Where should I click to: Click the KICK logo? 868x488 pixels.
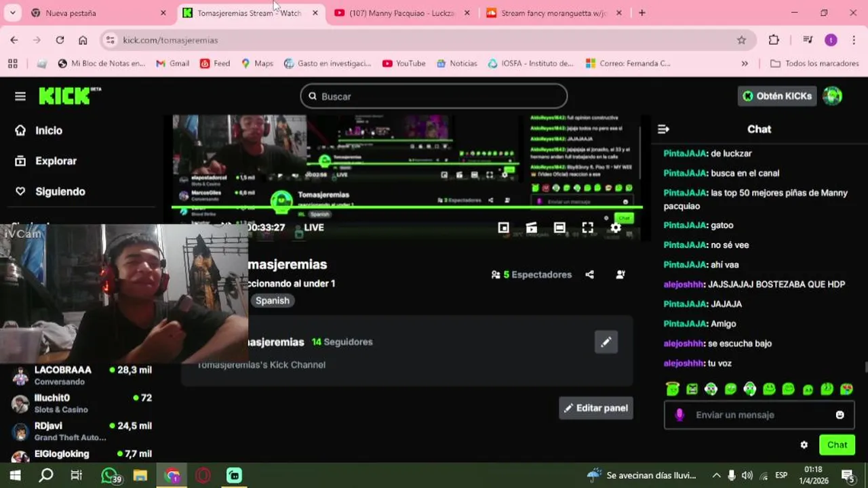[70, 96]
